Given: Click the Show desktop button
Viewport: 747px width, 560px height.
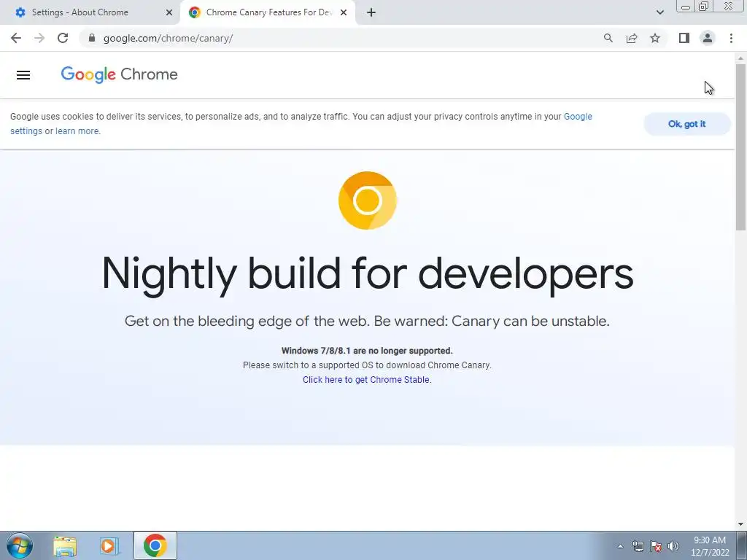Looking at the screenshot, I should pyautogui.click(x=742, y=545).
